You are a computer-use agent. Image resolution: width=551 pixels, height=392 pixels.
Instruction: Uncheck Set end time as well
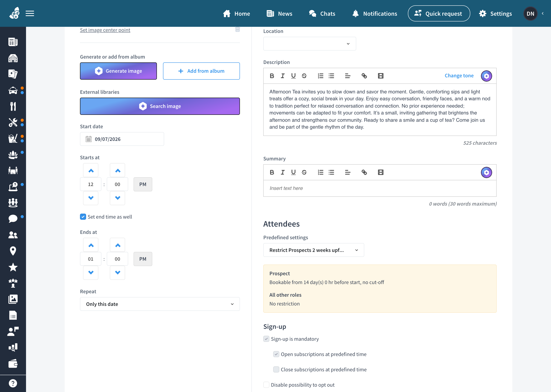83,217
